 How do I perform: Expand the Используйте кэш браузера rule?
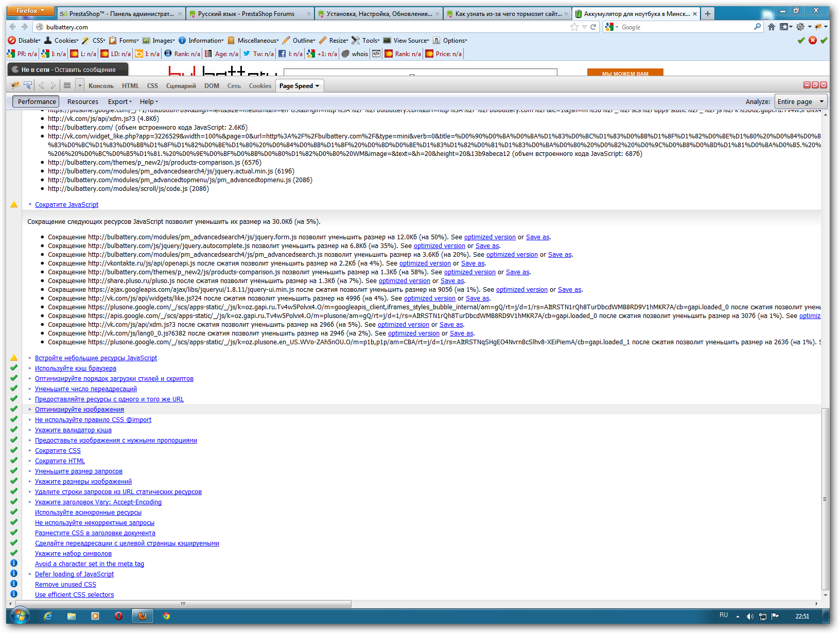click(x=30, y=368)
